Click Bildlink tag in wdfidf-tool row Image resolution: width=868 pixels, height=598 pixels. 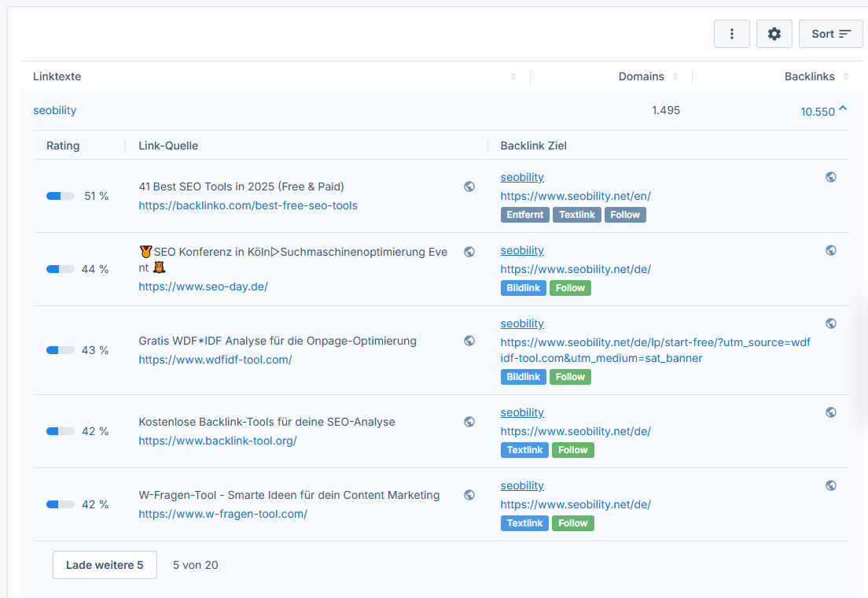pyautogui.click(x=523, y=377)
